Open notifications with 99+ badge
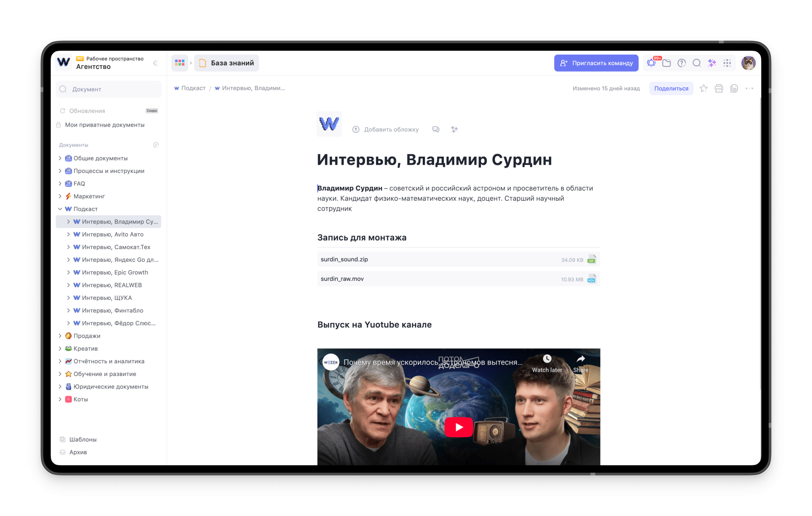Viewport: 812px width, 516px height. (x=652, y=63)
